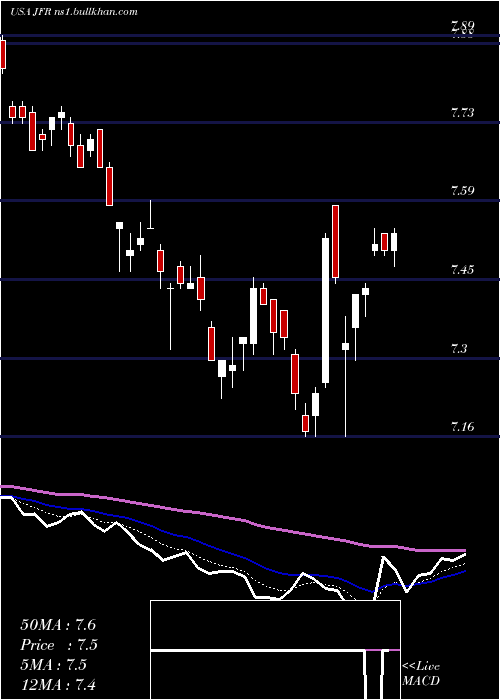
Task: Click the tall white candle before the 7.59 peak
Action: [x=325, y=310]
